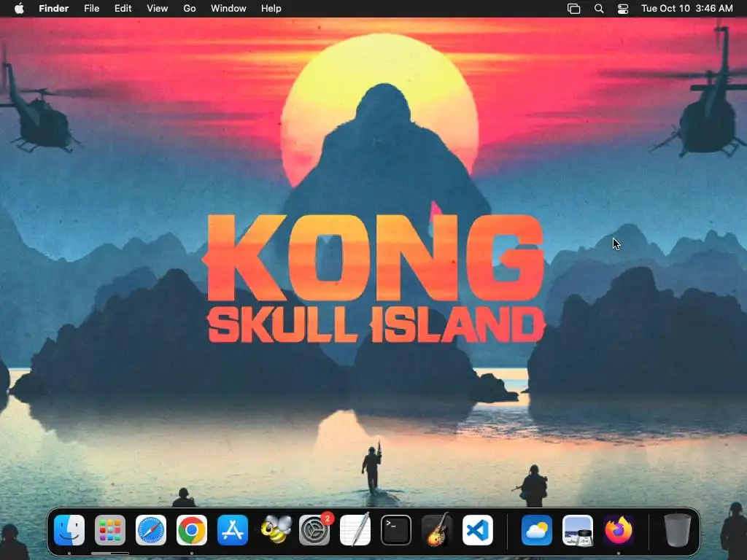Screen dimensions: 747x560
Task: Open the Apple menu
Action: 19,9
